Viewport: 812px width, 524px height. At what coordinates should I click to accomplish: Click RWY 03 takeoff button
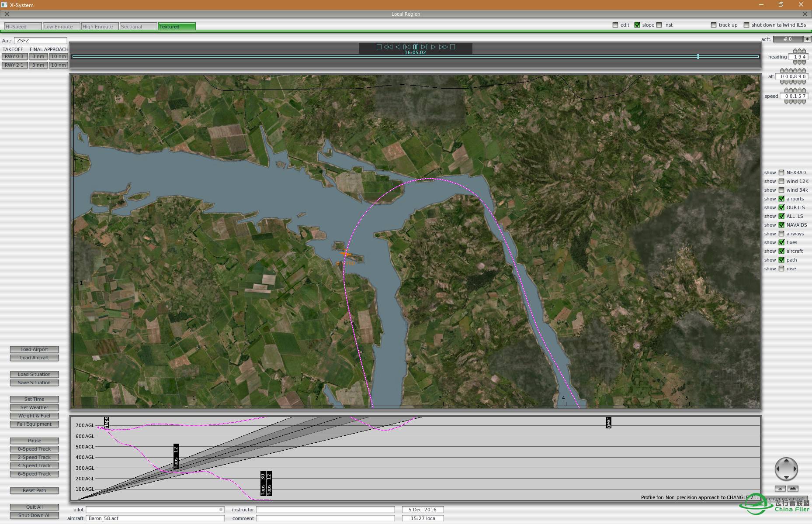tap(14, 56)
